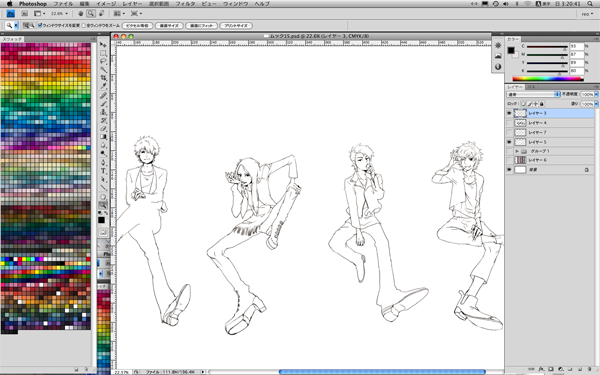Viewport: 600px width, 375px height.
Task: Hide レイヤー 3 visibility eye
Action: pos(509,113)
